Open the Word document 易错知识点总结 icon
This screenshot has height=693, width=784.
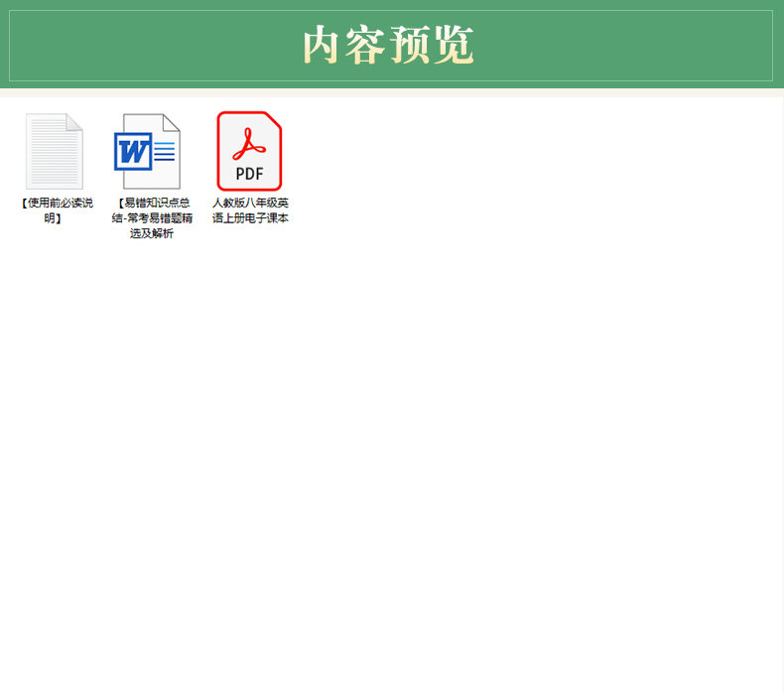coord(147,151)
